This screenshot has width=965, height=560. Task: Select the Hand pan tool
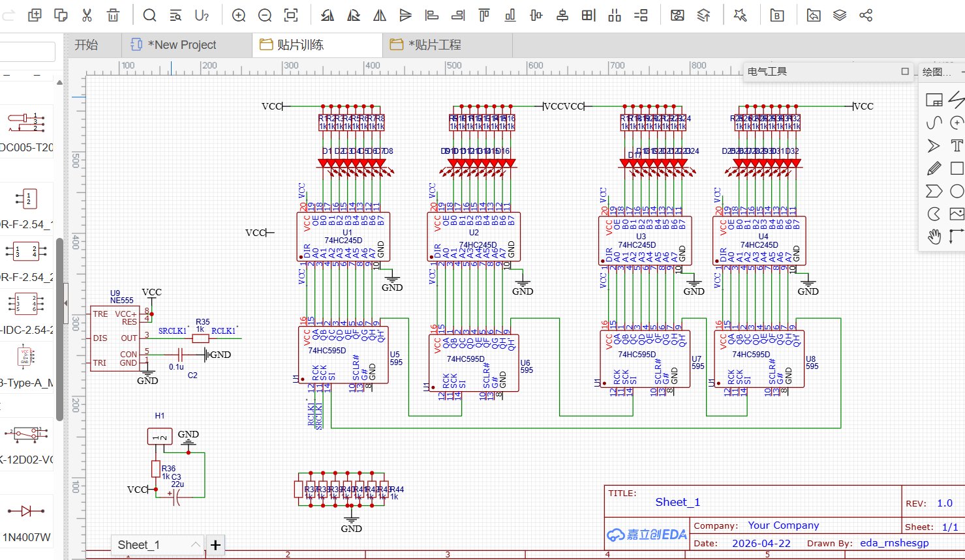(x=934, y=237)
